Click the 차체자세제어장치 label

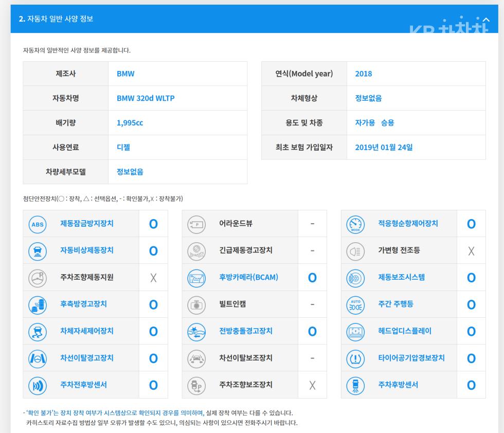pyautogui.click(x=87, y=331)
